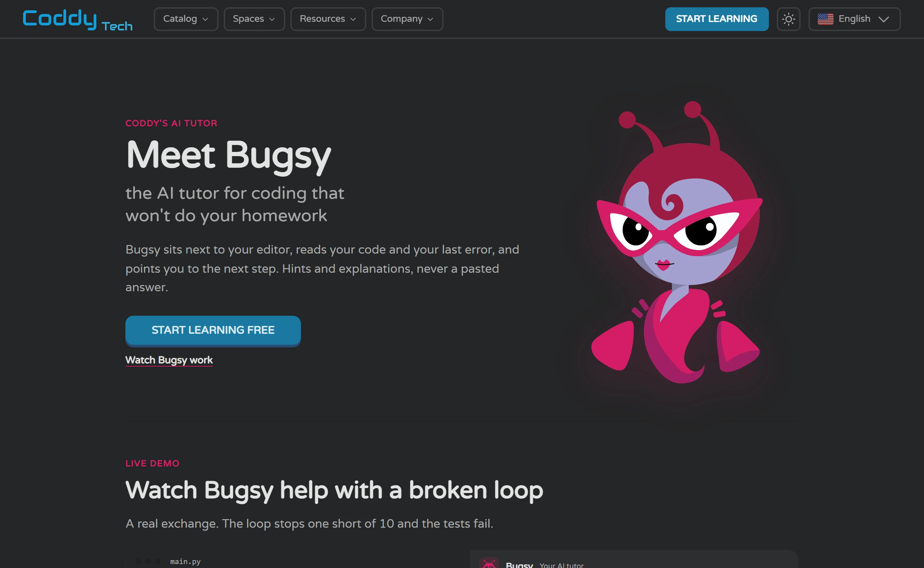Click 'the AI tutor for coding' subtitle

click(235, 204)
